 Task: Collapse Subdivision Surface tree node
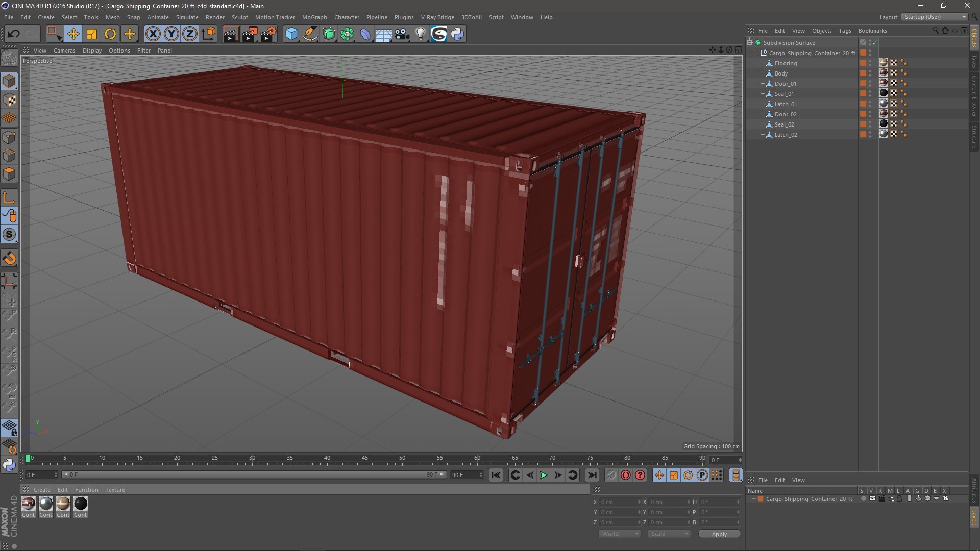click(x=750, y=43)
